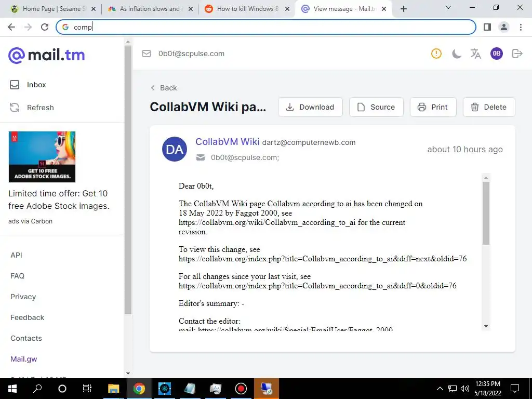Click the message body scrollbar down arrow
The image size is (532, 399).
pyautogui.click(x=486, y=326)
